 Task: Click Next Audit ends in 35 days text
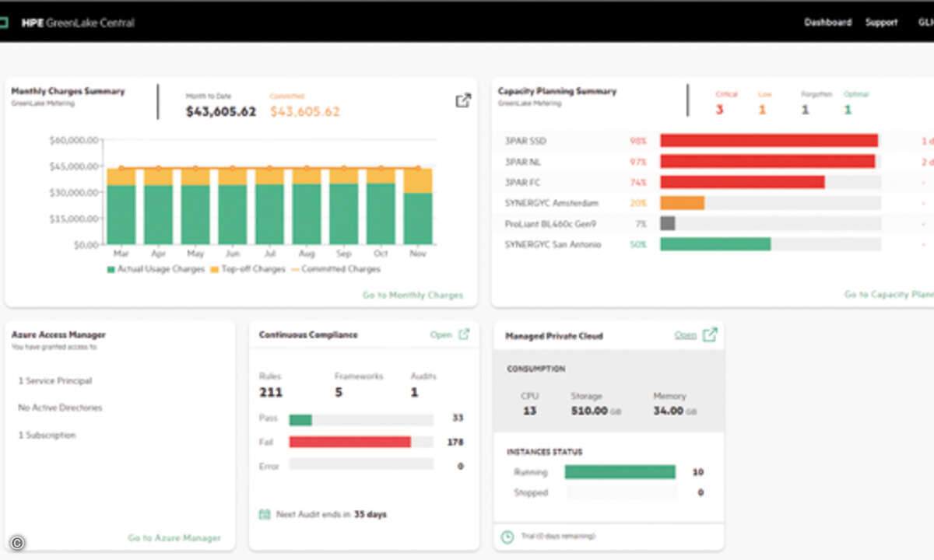332,515
